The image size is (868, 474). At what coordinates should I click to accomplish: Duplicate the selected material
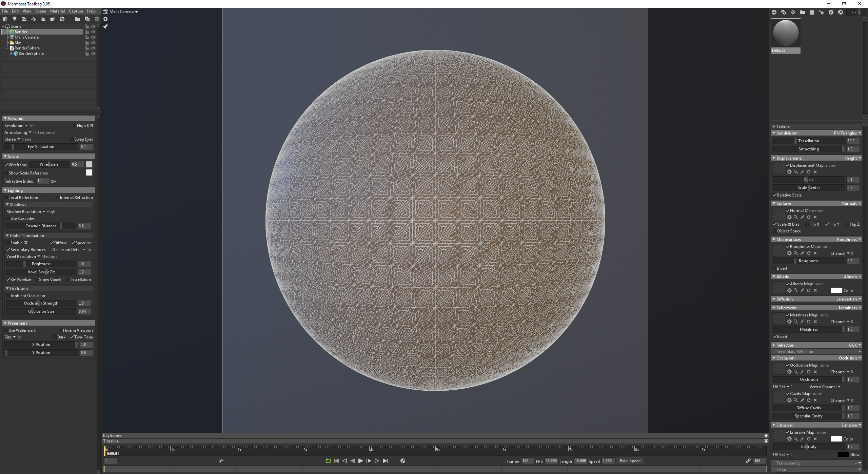click(784, 12)
